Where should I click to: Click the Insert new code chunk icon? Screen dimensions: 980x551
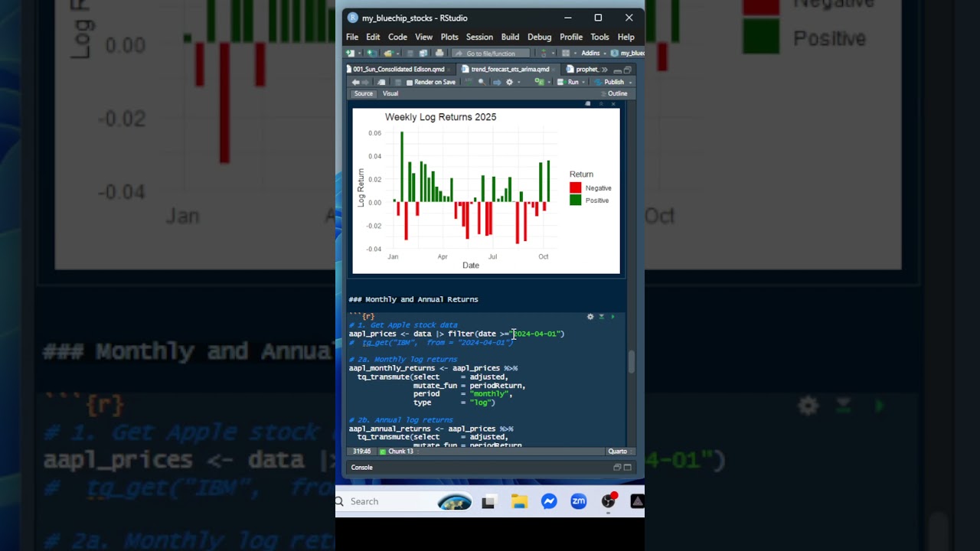(x=540, y=82)
